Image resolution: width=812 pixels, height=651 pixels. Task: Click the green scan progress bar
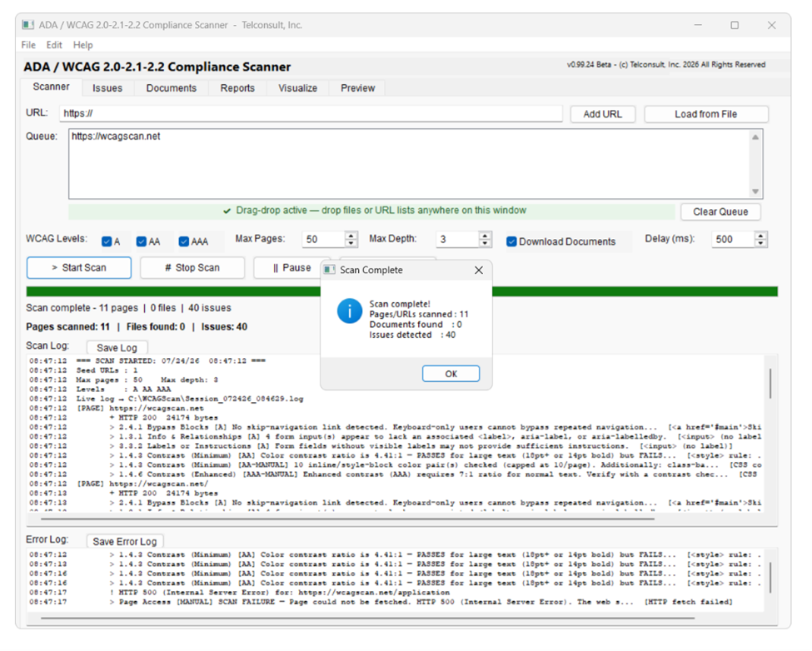(x=402, y=291)
